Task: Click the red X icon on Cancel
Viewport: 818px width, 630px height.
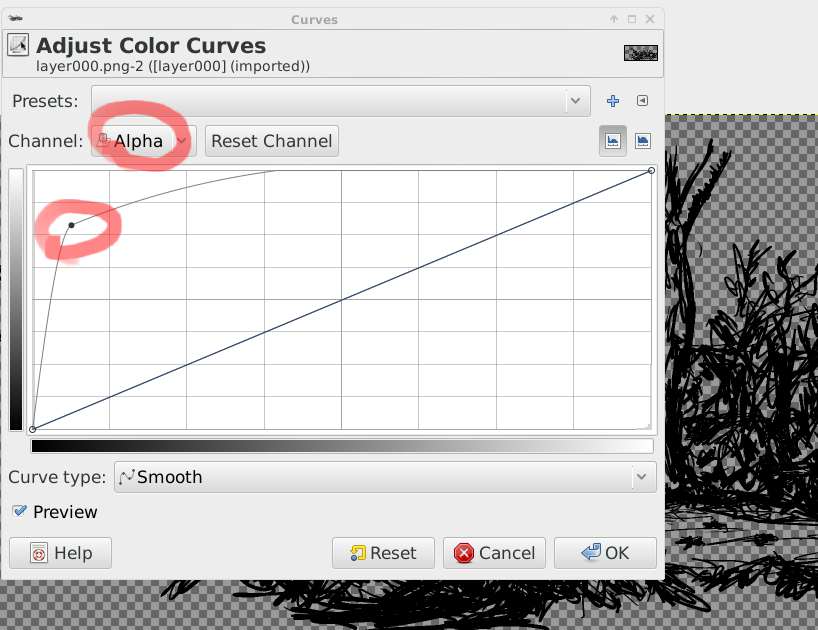Action: pos(464,553)
